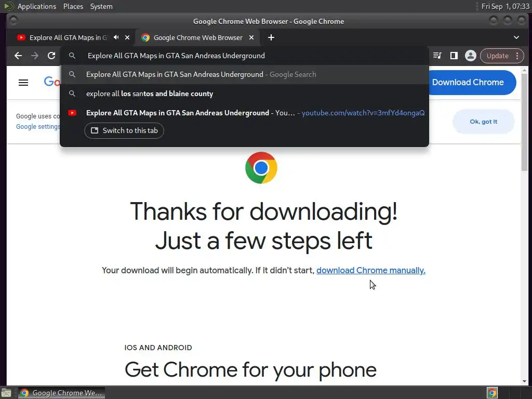The height and width of the screenshot is (399, 532).
Task: Close the Explore All GTA Maps tab
Action: (x=127, y=37)
